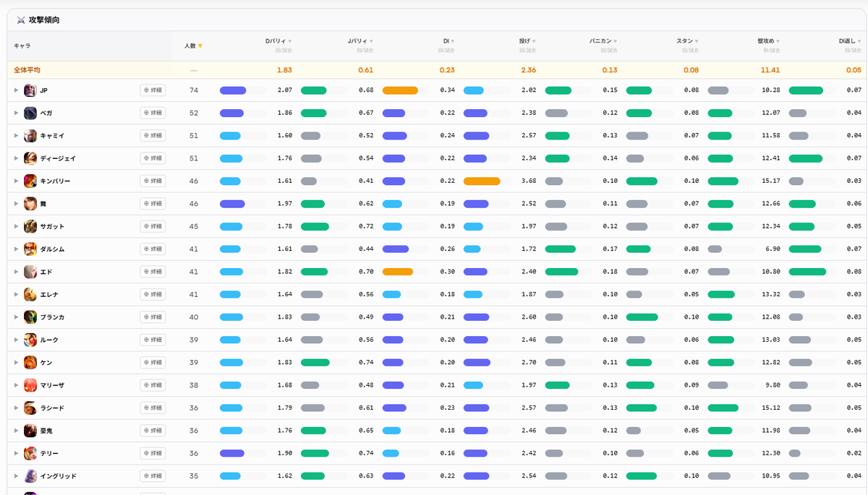Click the キャミイ character portrait icon

[x=30, y=136]
